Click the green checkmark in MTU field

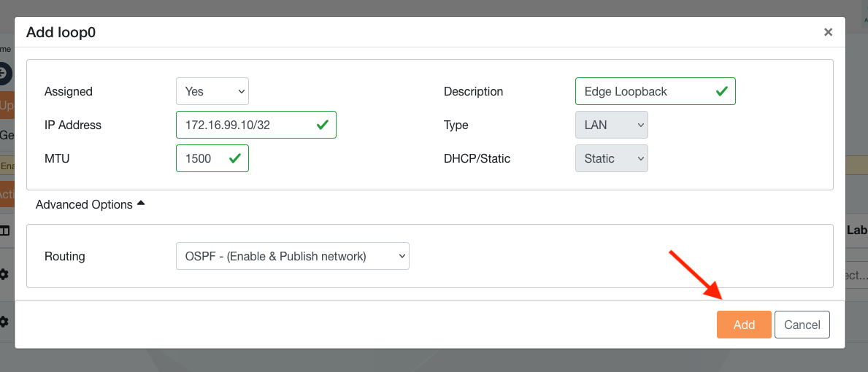(235, 158)
